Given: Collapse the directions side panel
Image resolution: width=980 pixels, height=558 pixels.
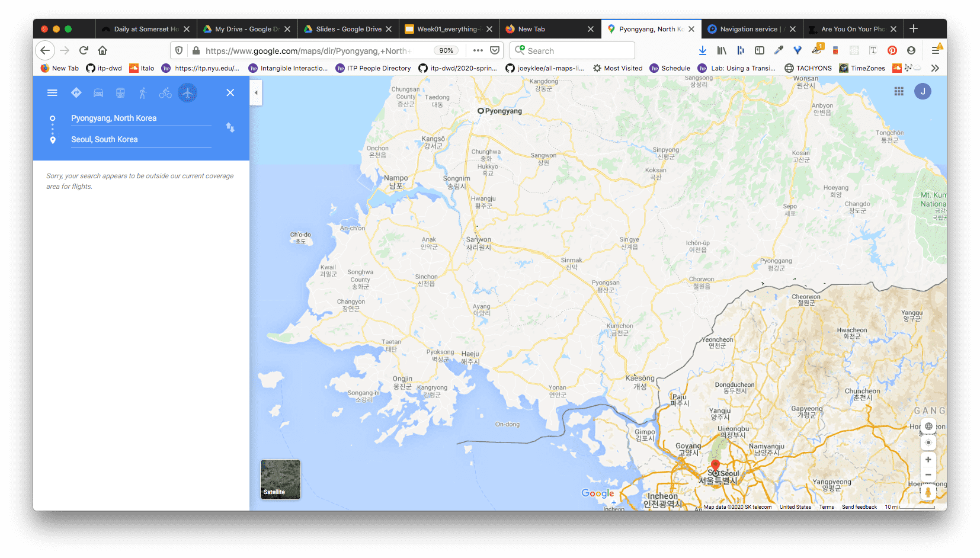Looking at the screenshot, I should [256, 93].
